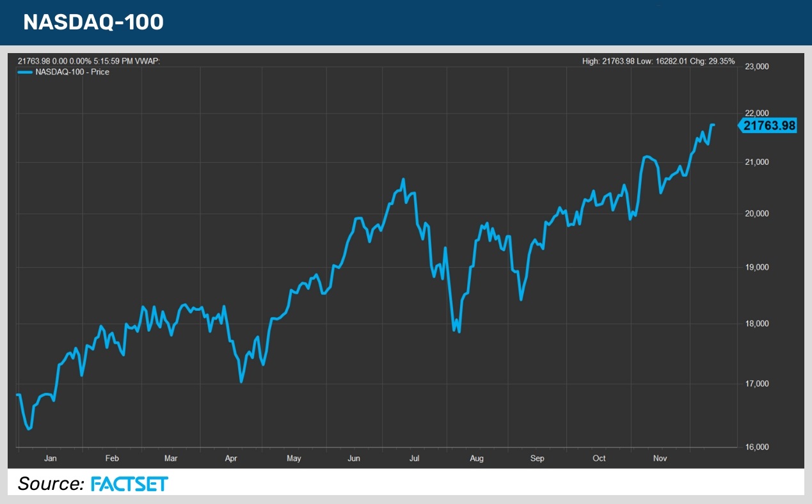Click the May month label
Screen dimensions: 812x504
[x=294, y=458]
